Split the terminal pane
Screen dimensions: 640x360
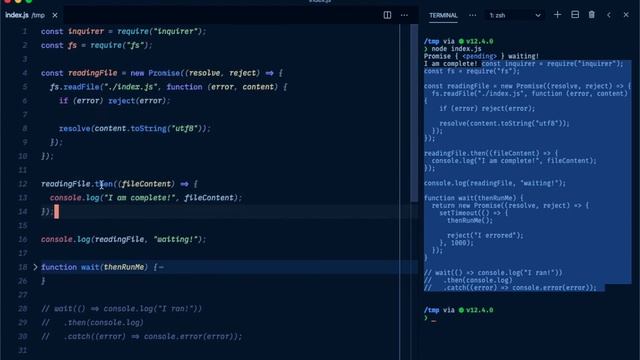(575, 15)
